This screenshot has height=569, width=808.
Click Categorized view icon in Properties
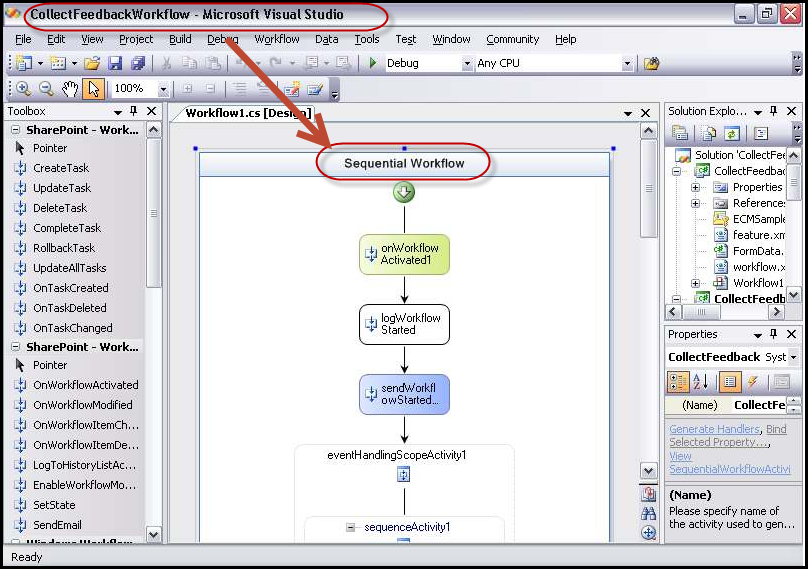[x=677, y=382]
